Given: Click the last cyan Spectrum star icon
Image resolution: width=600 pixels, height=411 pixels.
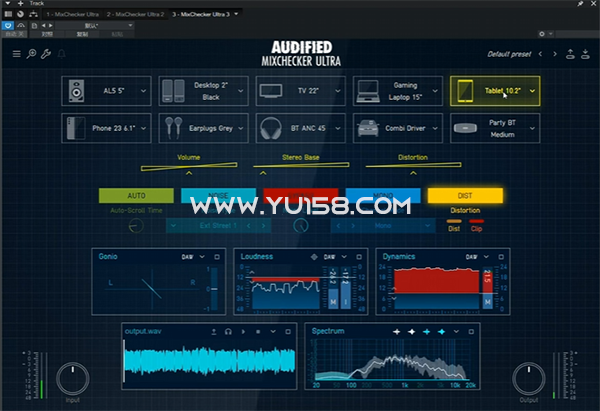Looking at the screenshot, I should pyautogui.click(x=441, y=332).
